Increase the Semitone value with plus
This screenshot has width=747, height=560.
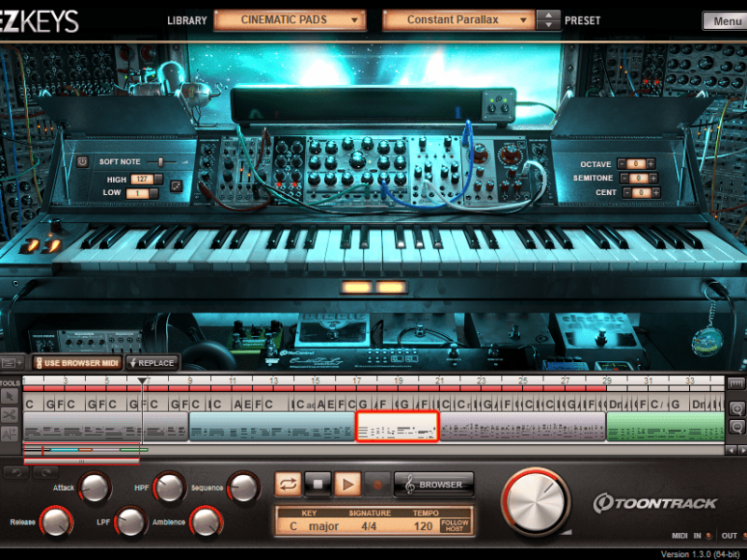[x=654, y=178]
